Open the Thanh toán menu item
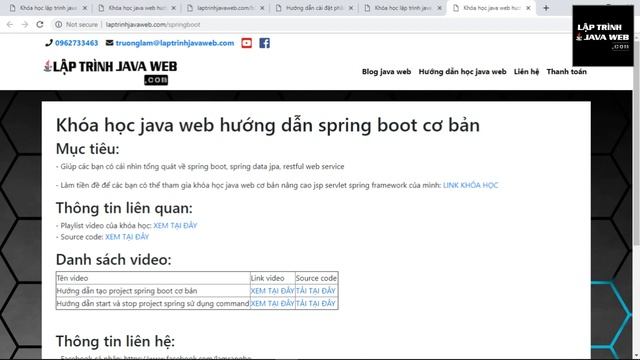This screenshot has height=360, width=640. [x=567, y=71]
